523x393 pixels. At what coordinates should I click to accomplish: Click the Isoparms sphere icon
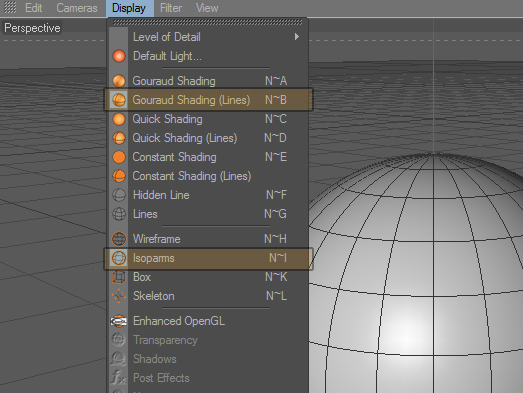(x=119, y=258)
